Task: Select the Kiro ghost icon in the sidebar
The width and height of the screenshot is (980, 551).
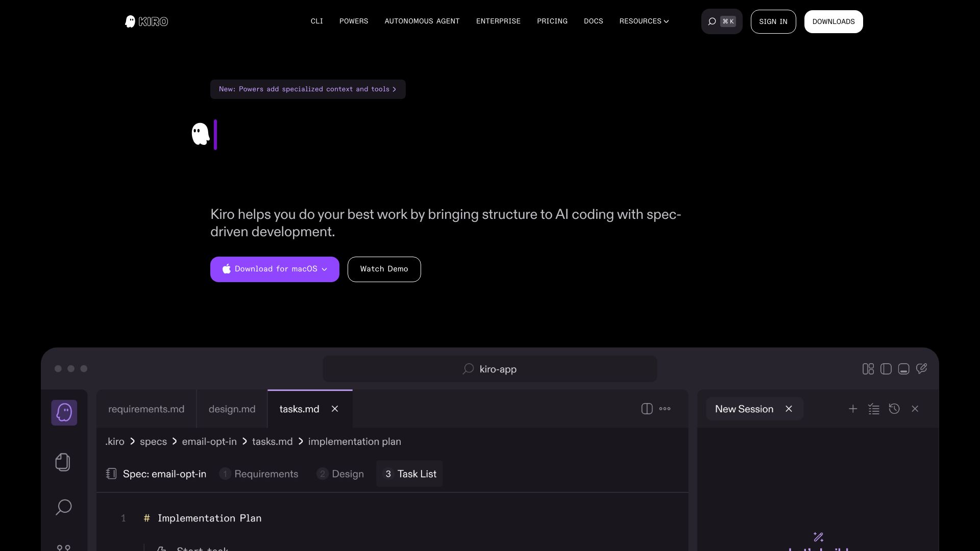Action: tap(64, 412)
